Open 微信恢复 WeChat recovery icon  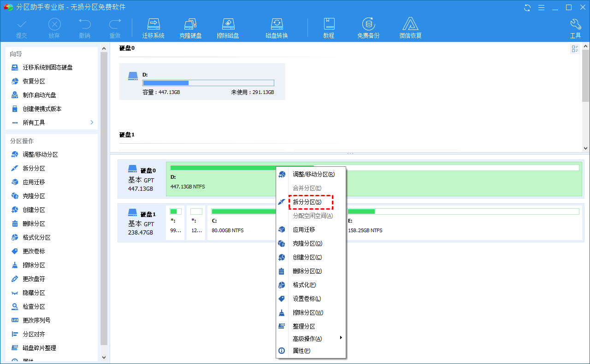click(x=410, y=24)
